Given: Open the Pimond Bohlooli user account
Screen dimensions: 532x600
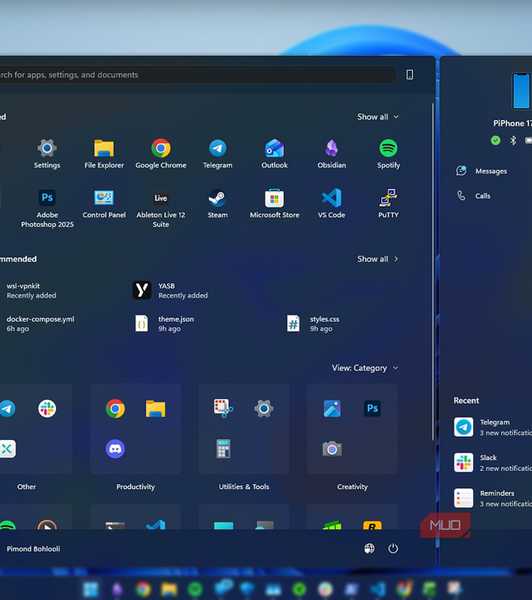Looking at the screenshot, I should point(33,549).
